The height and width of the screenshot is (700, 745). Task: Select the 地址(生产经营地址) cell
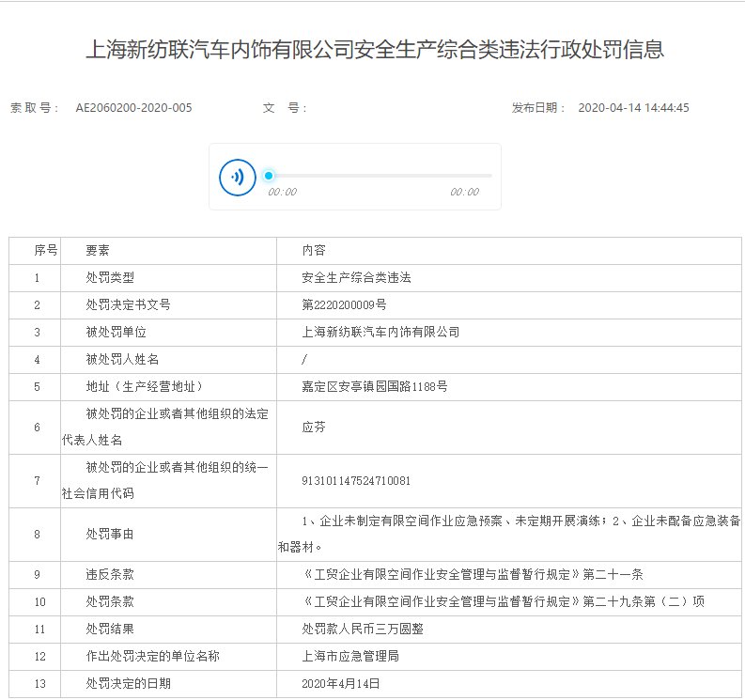click(x=169, y=387)
